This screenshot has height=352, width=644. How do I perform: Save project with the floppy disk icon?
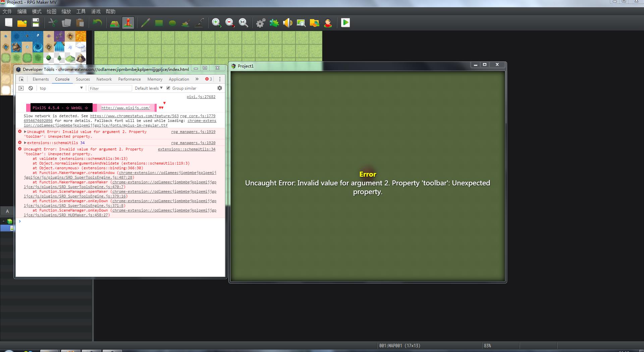tap(36, 23)
